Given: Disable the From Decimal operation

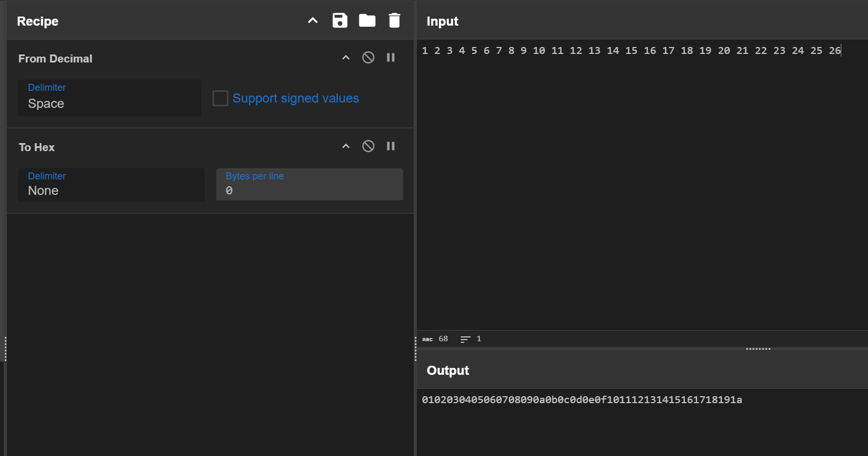Looking at the screenshot, I should click(368, 58).
